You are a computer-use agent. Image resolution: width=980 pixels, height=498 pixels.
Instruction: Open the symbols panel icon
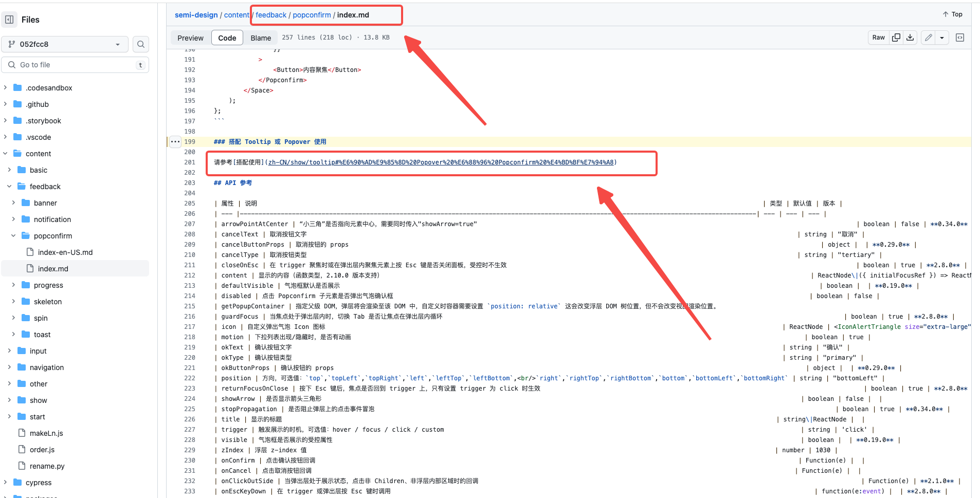pos(959,38)
